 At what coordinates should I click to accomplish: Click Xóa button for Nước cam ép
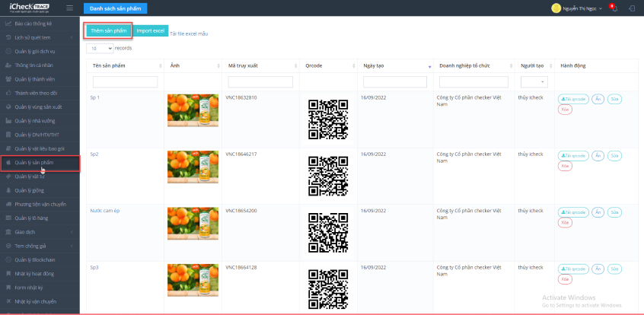point(565,223)
